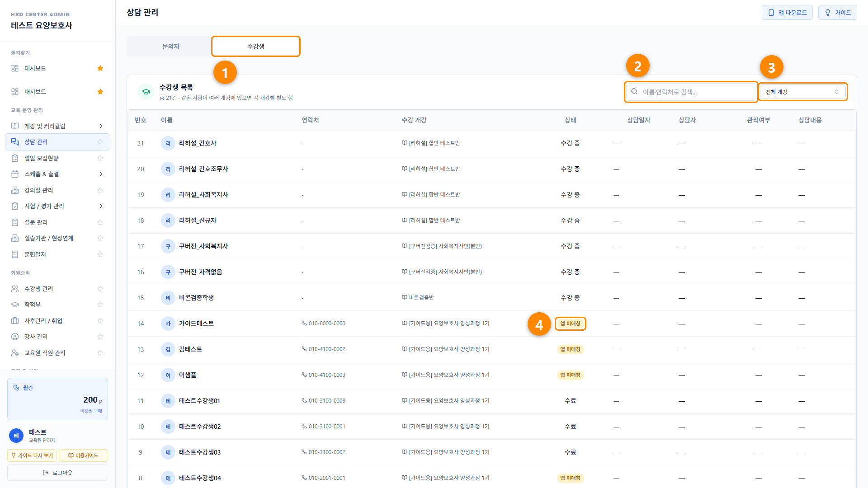Click avatar 비 of 비콘검증학생 row
The height and width of the screenshot is (488, 868).
168,298
